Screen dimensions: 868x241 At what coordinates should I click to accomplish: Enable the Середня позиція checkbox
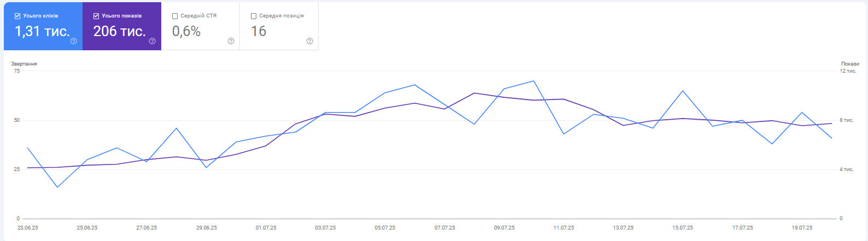(x=254, y=16)
